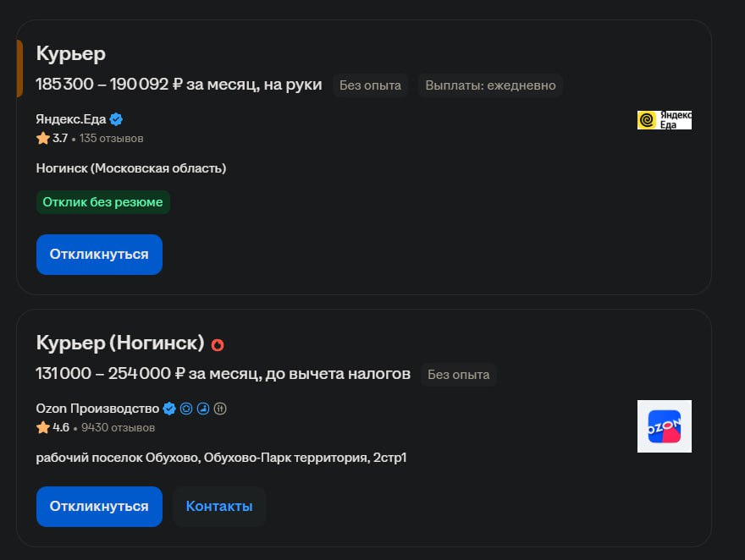Image resolution: width=745 pixels, height=560 pixels.
Task: View the 9430 отзывов reviews
Action: click(x=118, y=428)
